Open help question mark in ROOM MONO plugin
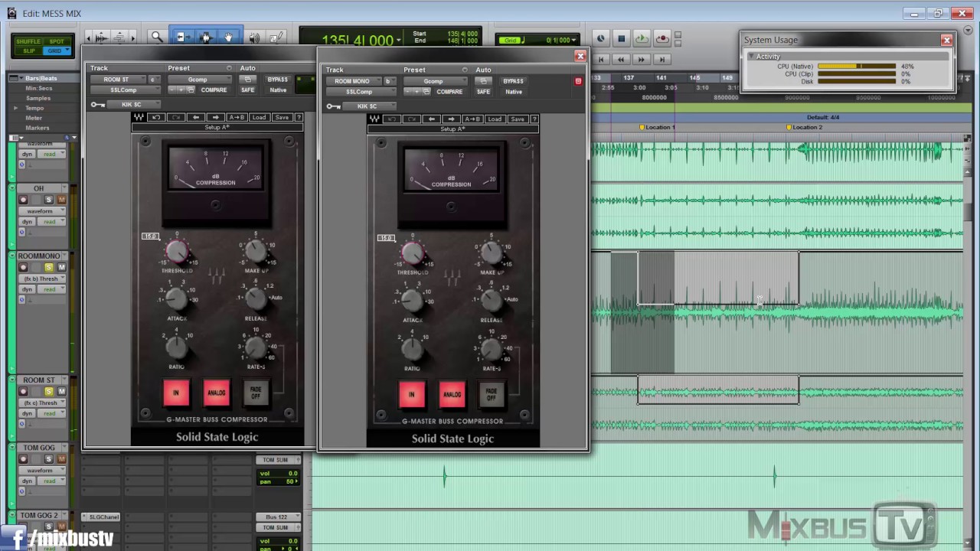This screenshot has width=980, height=551. (534, 119)
